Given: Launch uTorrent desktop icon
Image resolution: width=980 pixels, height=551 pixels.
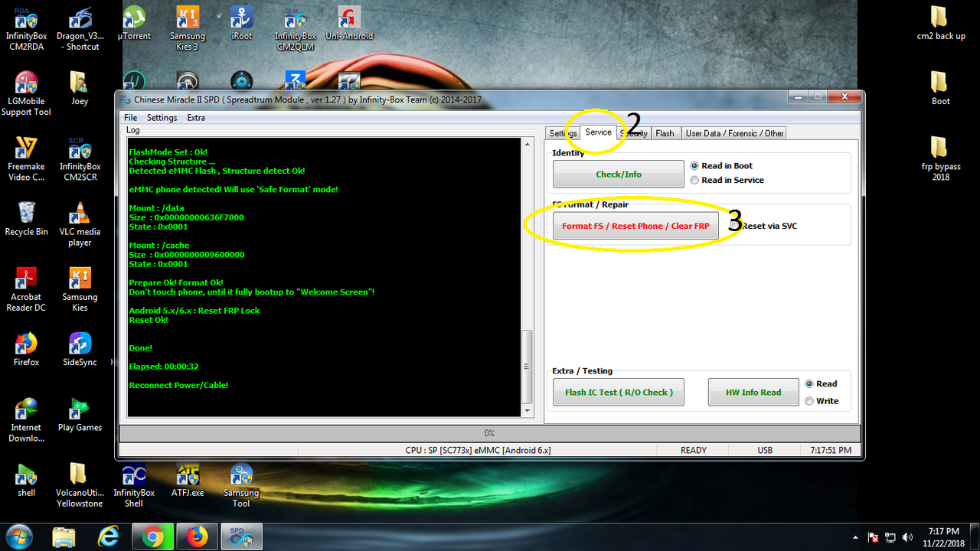Looking at the screenshot, I should [x=134, y=24].
